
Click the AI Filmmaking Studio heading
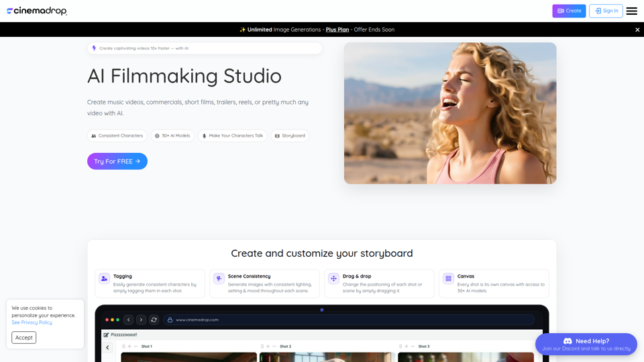point(184,76)
